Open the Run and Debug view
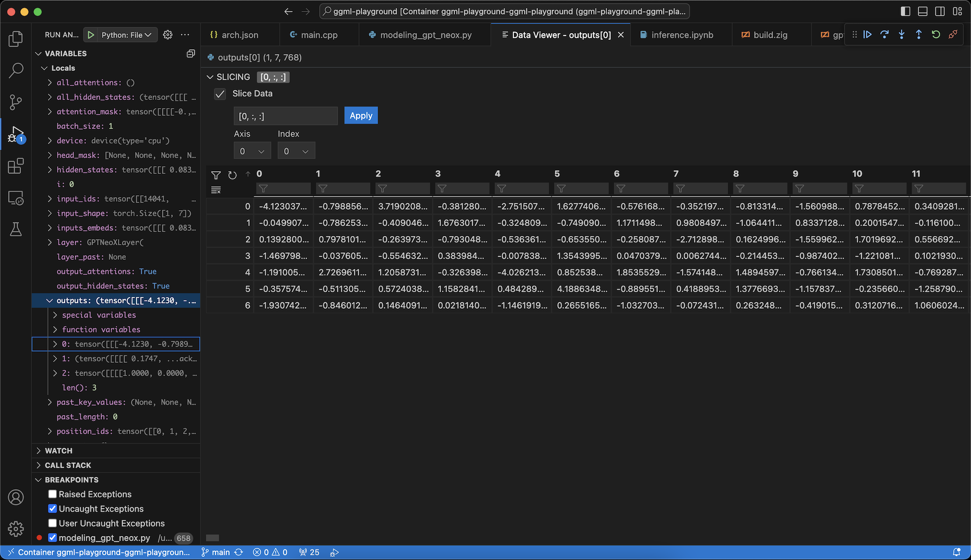This screenshot has width=971, height=560. (16, 134)
